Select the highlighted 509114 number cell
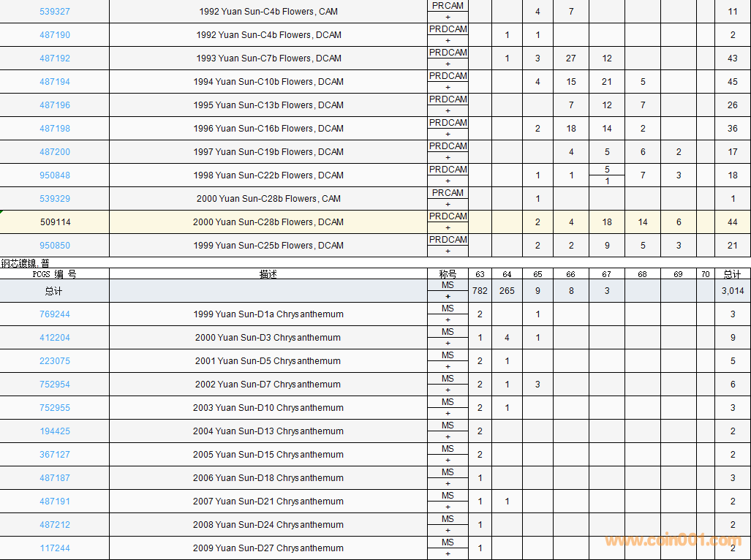This screenshot has width=751, height=560. (55, 222)
